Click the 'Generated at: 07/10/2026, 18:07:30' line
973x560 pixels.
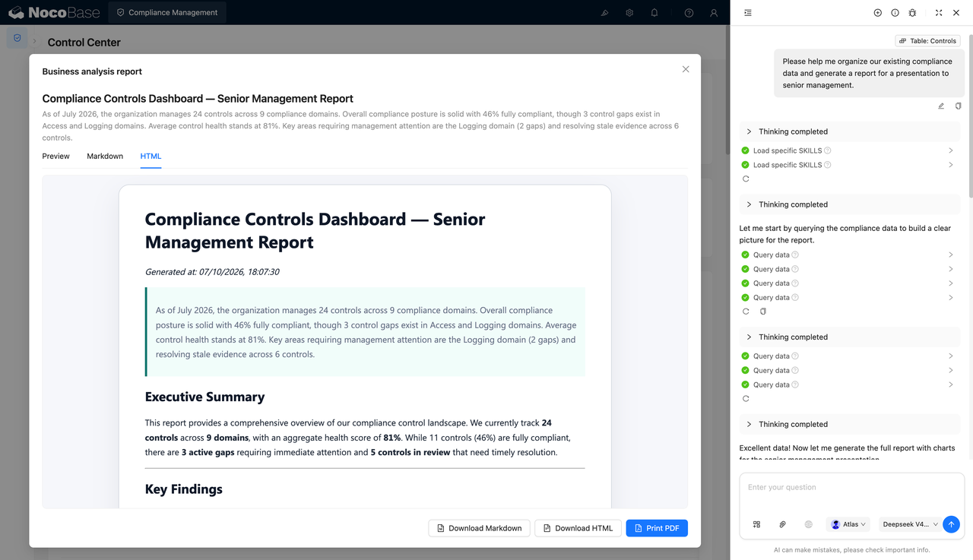(x=212, y=271)
